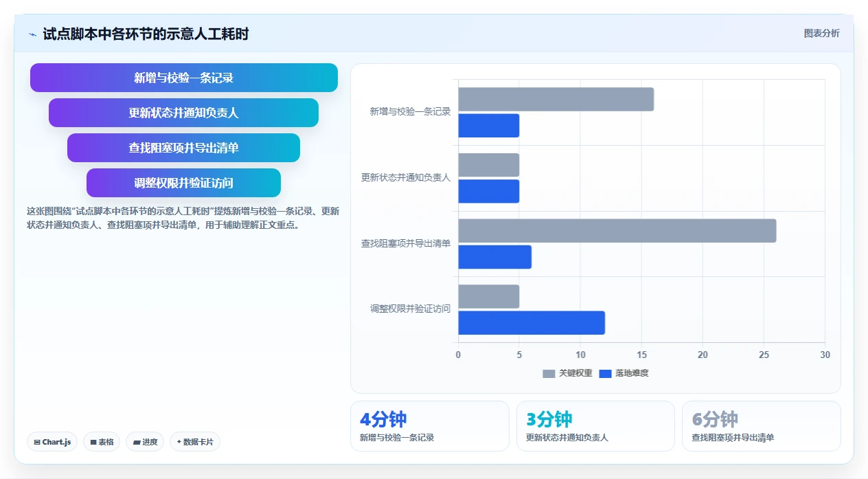Screen dimensions: 868x479
Task: Select the 新增与校验一条记录 funnel bar
Action: 184,78
